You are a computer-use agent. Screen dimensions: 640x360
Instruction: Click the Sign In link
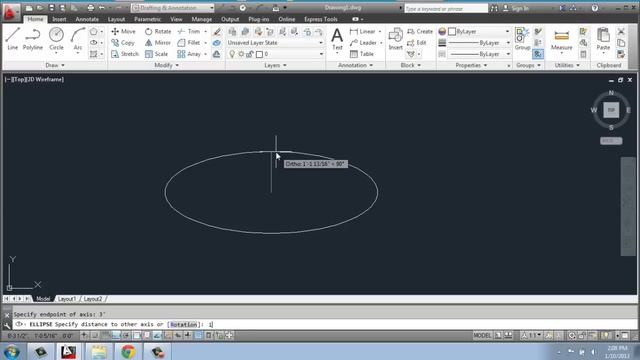coord(520,8)
